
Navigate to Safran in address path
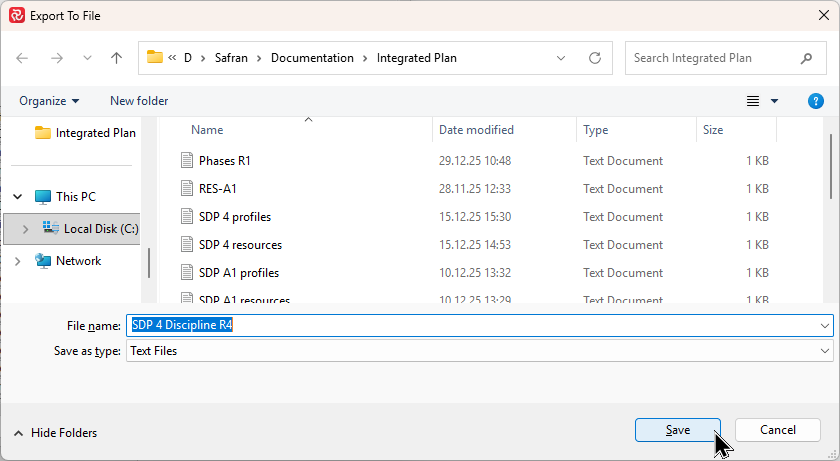pyautogui.click(x=231, y=58)
